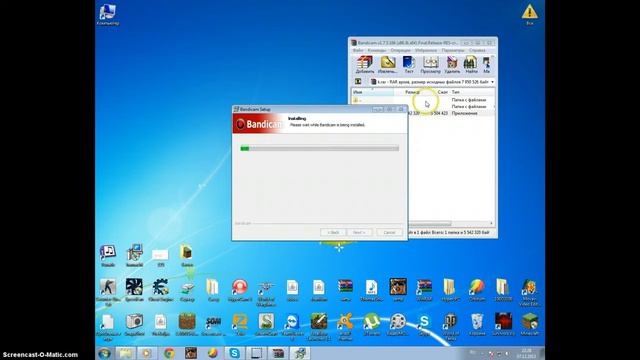Click the Добавить (Add) icon in WinRAR
This screenshot has width=640, height=360.
364,64
